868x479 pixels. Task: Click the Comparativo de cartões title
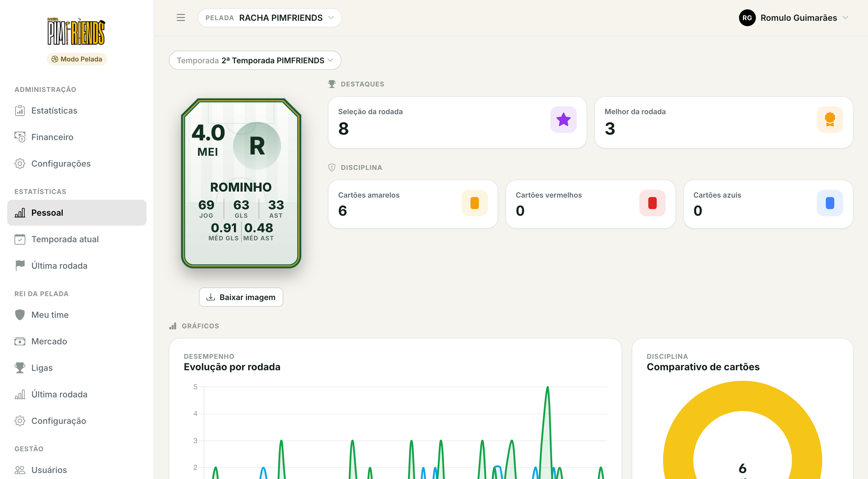tap(703, 367)
